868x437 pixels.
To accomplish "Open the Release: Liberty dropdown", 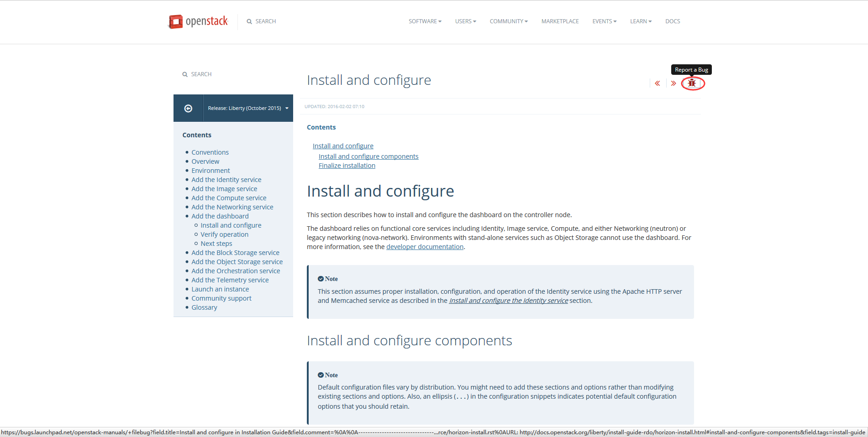I will pos(248,108).
